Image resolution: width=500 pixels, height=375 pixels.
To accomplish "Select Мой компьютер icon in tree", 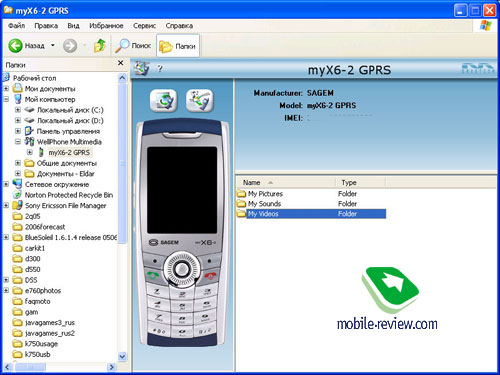I will tap(18, 99).
